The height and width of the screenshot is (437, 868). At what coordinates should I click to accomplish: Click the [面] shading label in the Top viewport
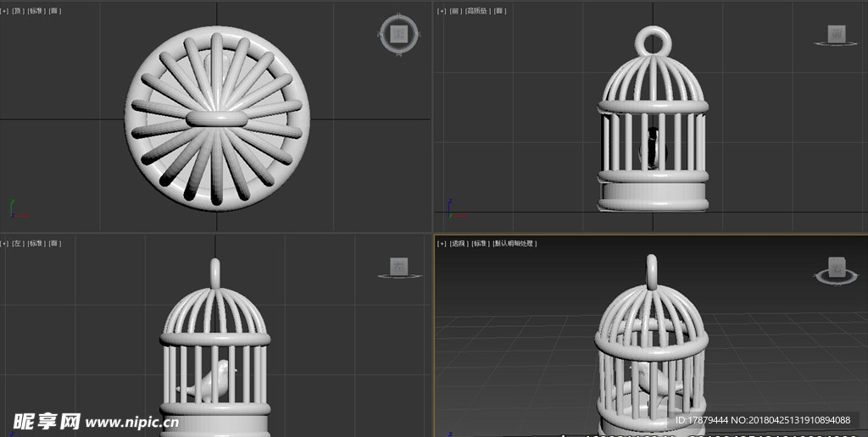click(x=54, y=11)
